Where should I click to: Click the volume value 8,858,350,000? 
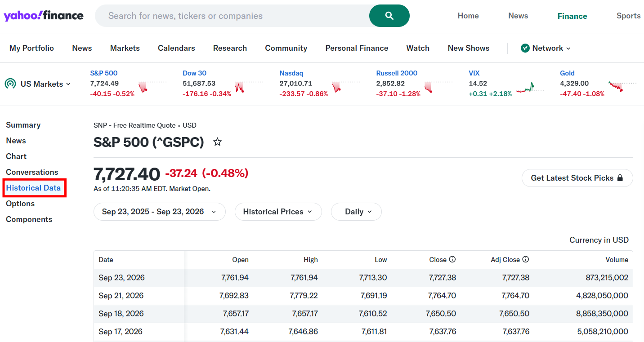(602, 314)
